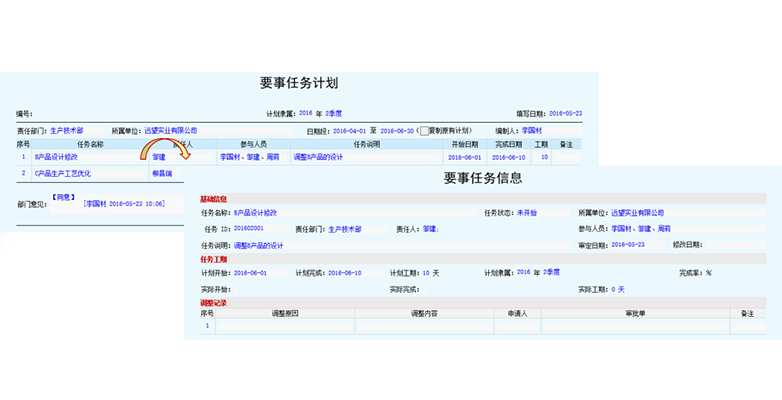
Task: Click the 日期段 start date 2016-04-01
Action: (x=350, y=130)
